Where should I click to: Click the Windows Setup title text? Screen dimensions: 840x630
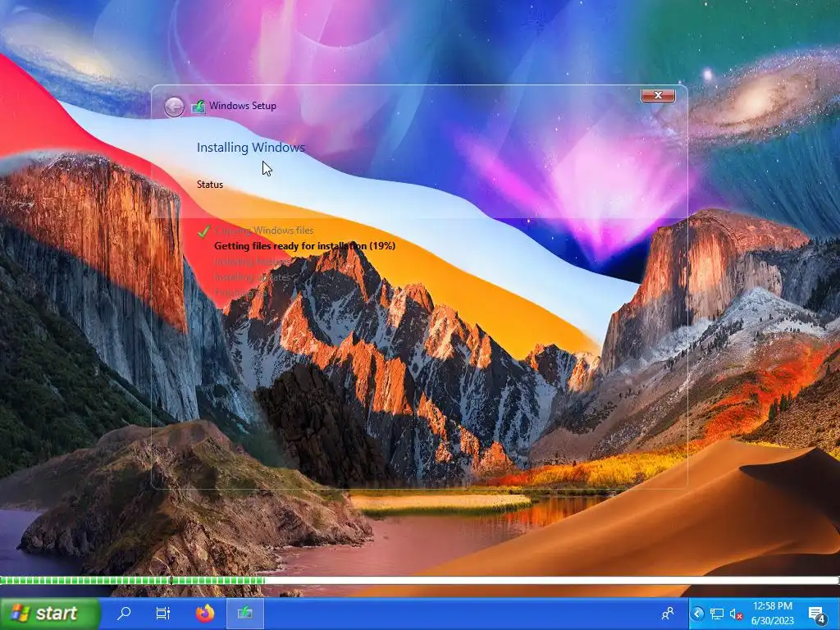[x=243, y=106]
